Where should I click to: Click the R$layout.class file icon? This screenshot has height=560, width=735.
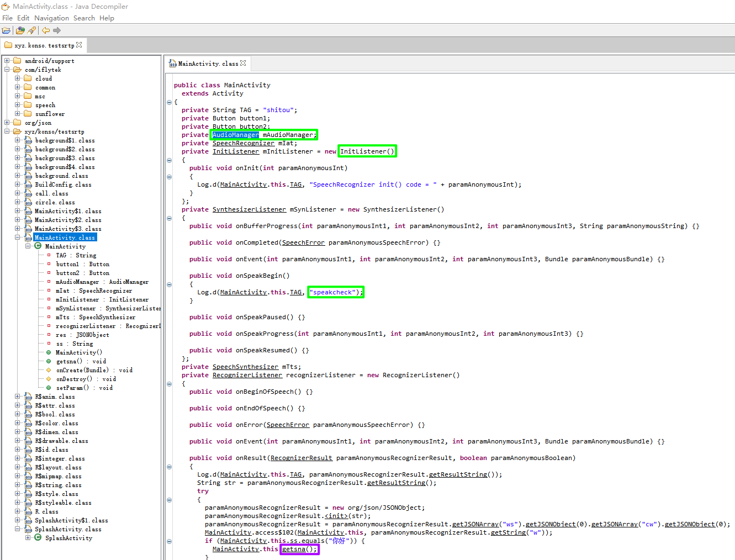coord(28,467)
